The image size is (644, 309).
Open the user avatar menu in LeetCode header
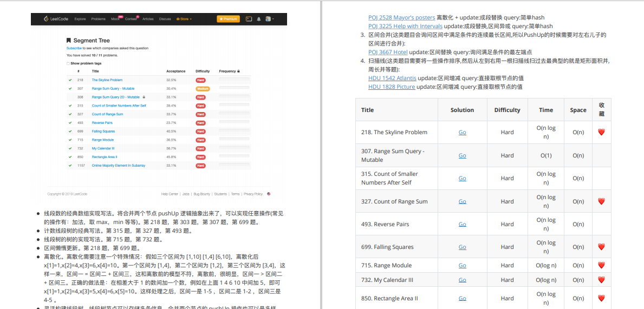[x=269, y=19]
